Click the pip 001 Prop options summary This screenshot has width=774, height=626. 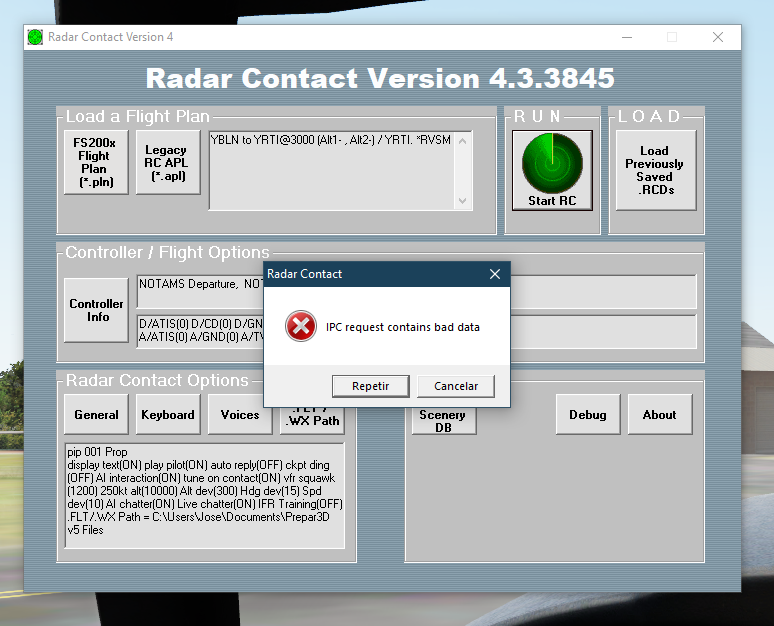(x=204, y=496)
